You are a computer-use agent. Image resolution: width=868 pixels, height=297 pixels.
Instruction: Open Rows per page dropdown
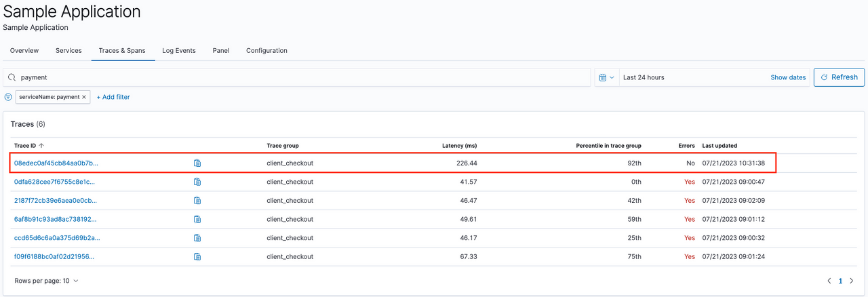coord(46,281)
